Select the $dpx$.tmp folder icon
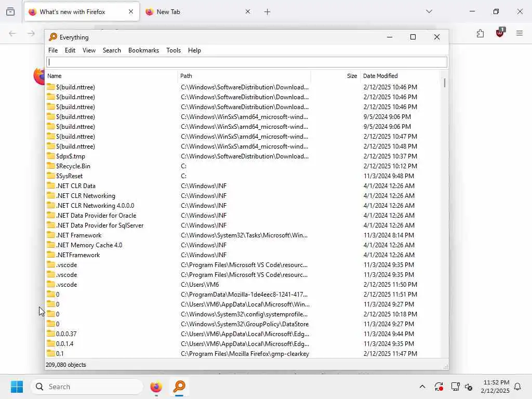532x399 pixels. [x=51, y=156]
